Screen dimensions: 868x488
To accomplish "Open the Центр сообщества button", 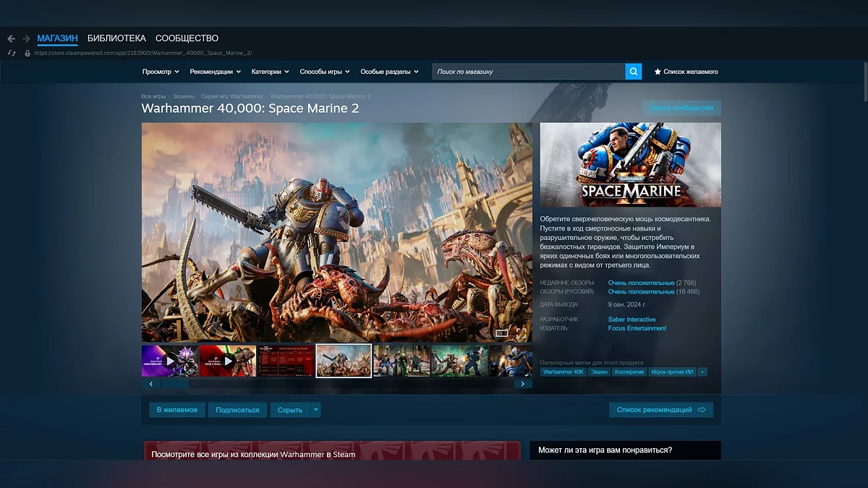I will point(681,108).
